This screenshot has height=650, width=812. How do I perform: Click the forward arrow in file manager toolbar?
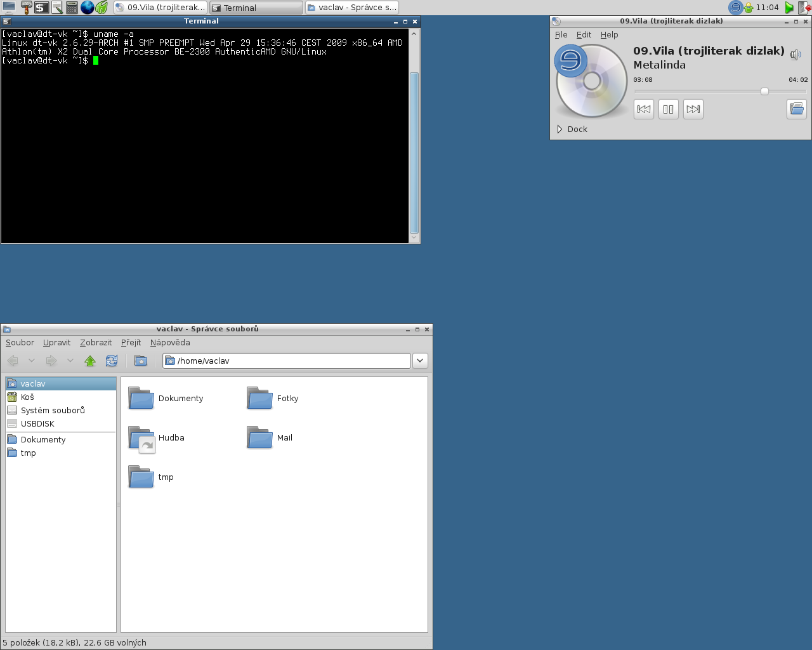point(51,361)
